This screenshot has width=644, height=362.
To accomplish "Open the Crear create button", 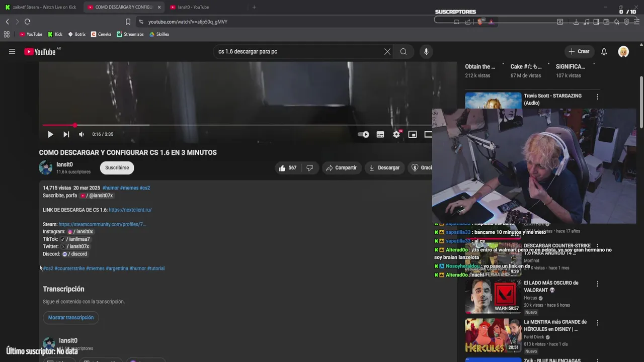I will (x=579, y=51).
